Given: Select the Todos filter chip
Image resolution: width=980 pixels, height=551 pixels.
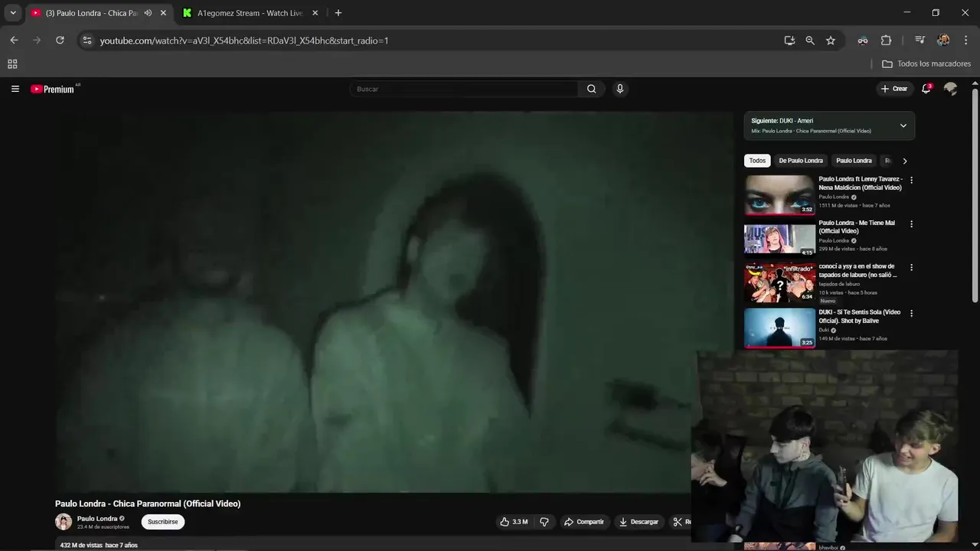Looking at the screenshot, I should [x=757, y=161].
